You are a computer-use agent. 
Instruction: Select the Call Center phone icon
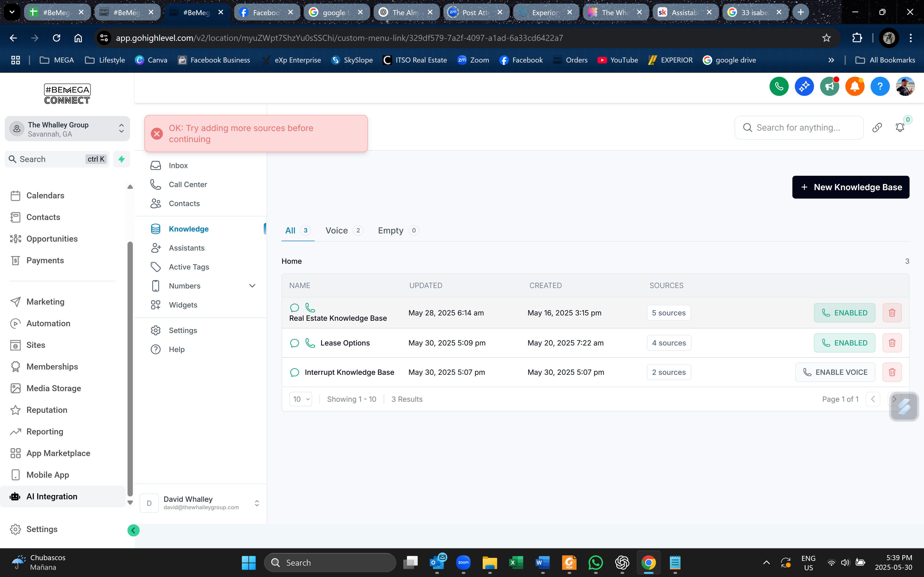pyautogui.click(x=156, y=184)
